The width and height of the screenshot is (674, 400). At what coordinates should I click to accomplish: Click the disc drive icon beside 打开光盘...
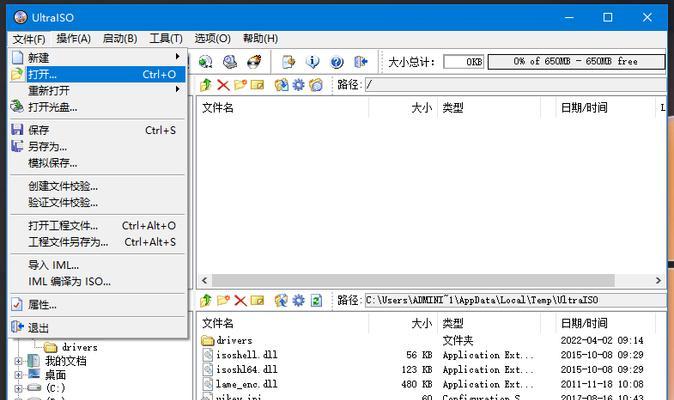coord(17,106)
